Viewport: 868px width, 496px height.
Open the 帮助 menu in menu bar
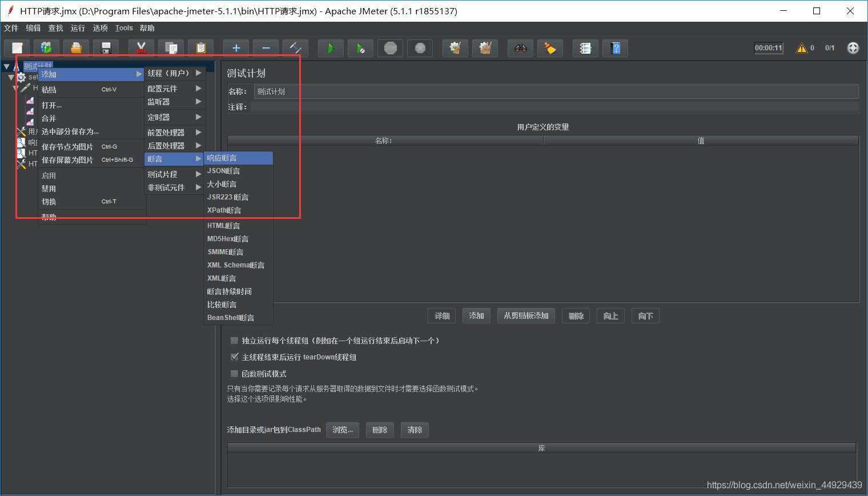pyautogui.click(x=147, y=28)
